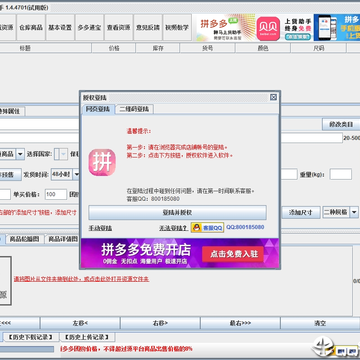Click the 修改类目 button
360x360 pixels.
341,124
